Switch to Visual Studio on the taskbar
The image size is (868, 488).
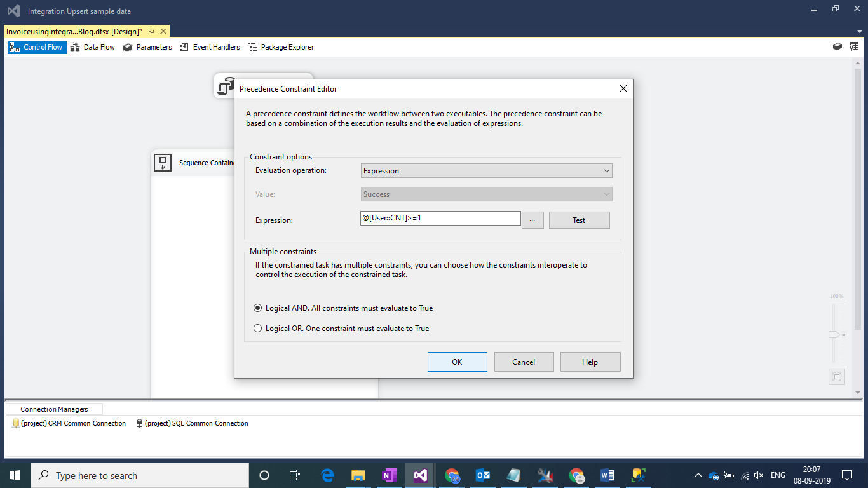coord(420,475)
